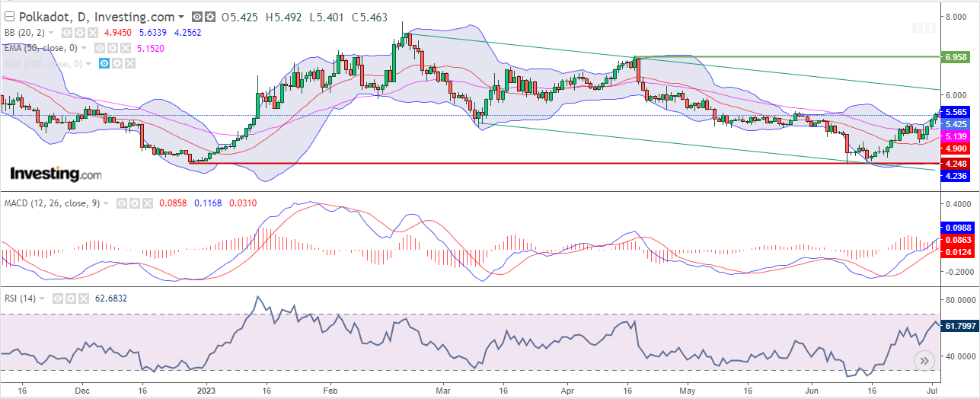Select the green 6.958 horizontal line price label
The image size is (980, 399).
click(956, 57)
